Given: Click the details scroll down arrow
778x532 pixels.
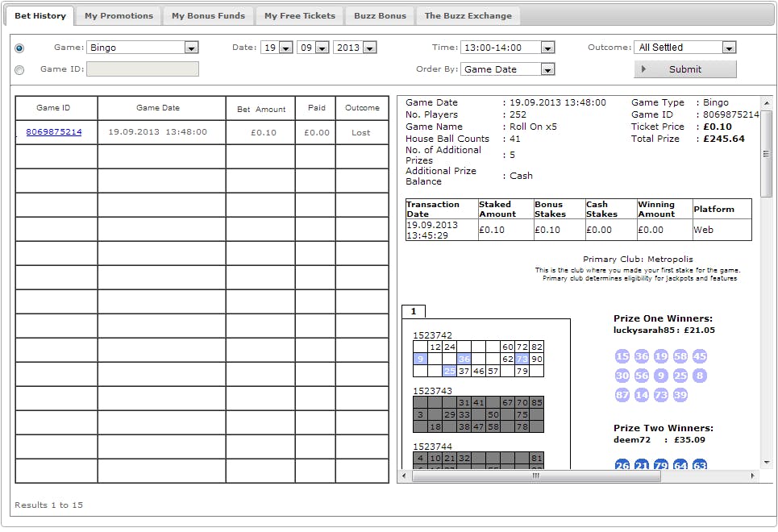Looking at the screenshot, I should (x=767, y=463).
